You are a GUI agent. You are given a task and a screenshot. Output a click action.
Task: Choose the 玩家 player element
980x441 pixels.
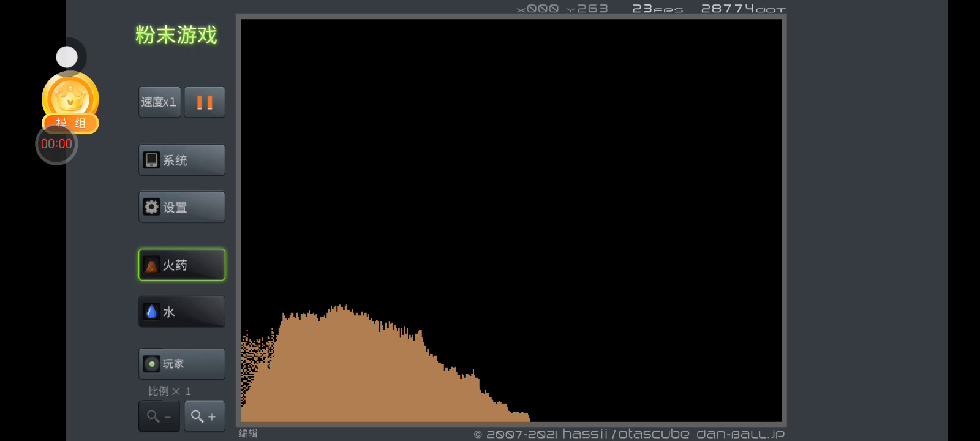pos(182,364)
